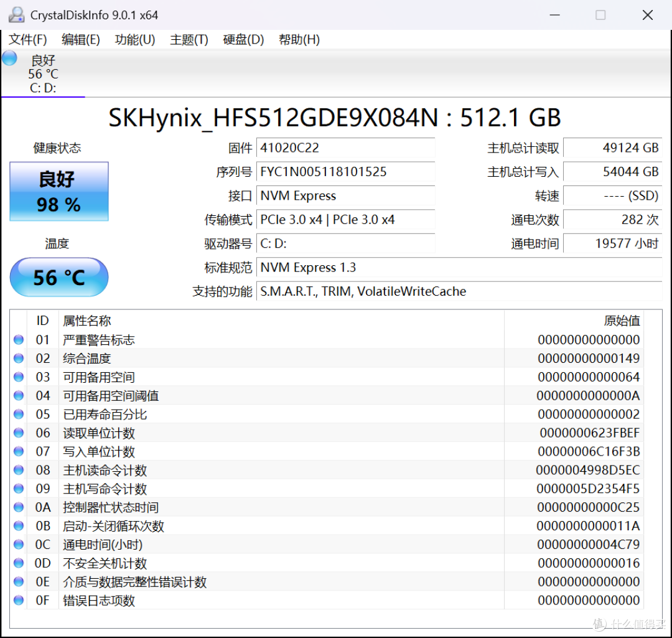The height and width of the screenshot is (638, 672).
Task: Click the 良好 98 % health status button
Action: point(59,191)
